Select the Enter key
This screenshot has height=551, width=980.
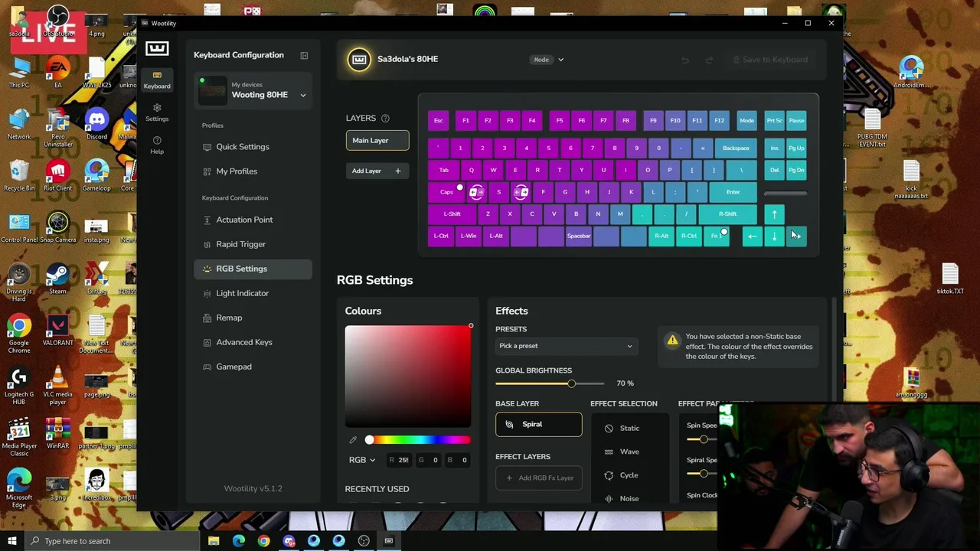[x=733, y=192]
